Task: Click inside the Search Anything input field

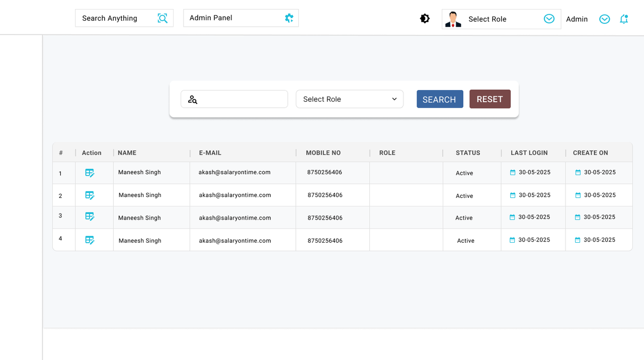Action: tap(116, 18)
